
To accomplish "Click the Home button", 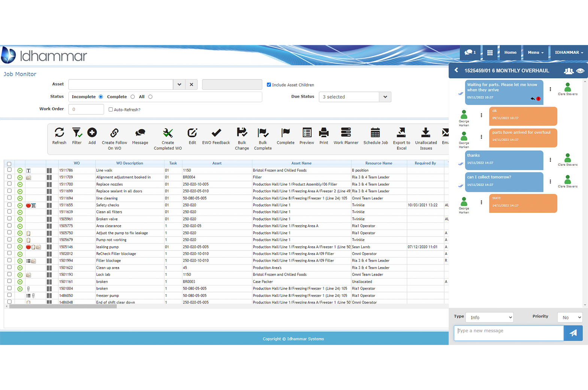I will coord(510,52).
